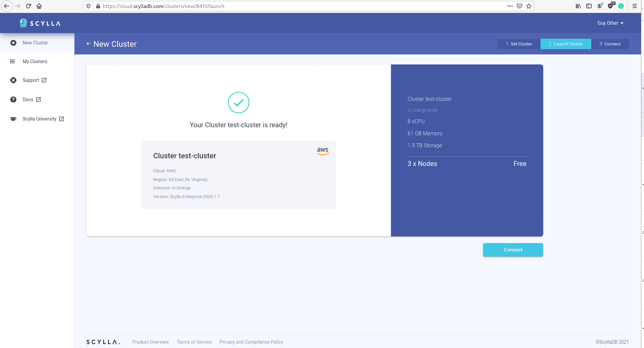
Task: Click '8 vCPU' in summary panel
Action: [416, 121]
